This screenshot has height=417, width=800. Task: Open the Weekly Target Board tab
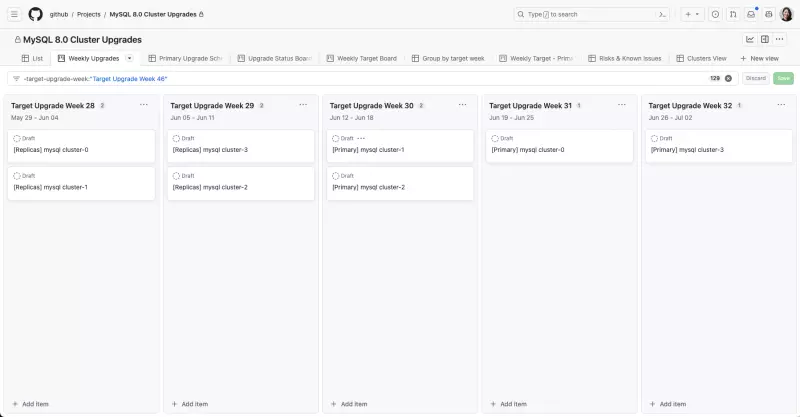pos(362,59)
